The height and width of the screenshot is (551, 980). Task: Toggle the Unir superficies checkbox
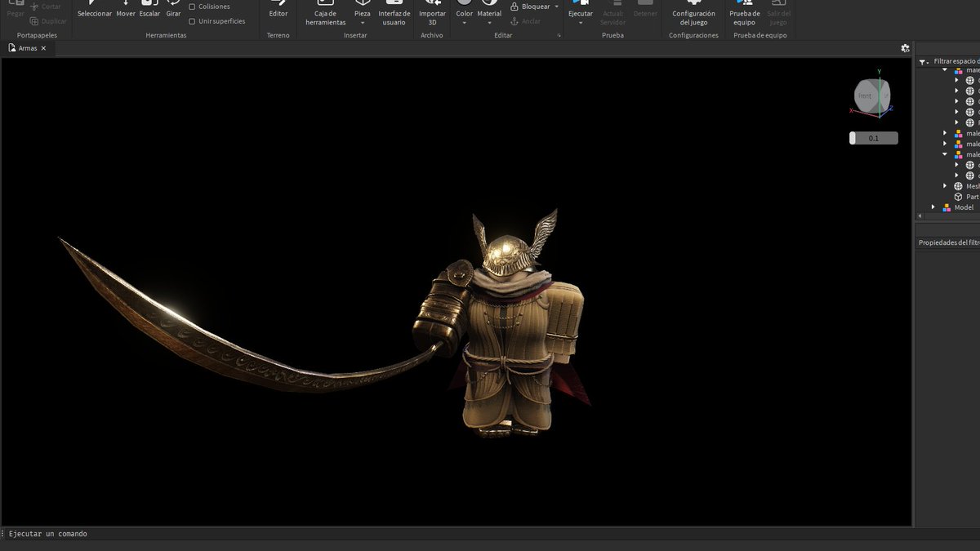click(x=192, y=21)
